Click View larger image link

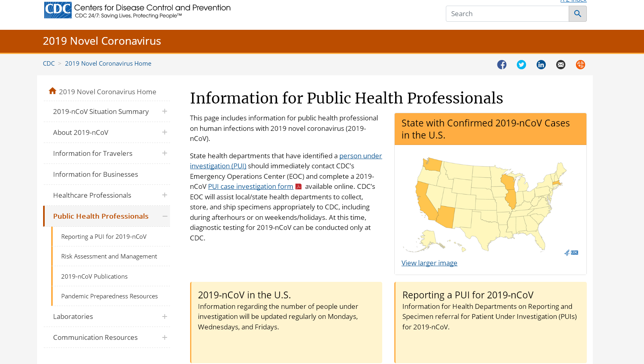click(x=429, y=263)
